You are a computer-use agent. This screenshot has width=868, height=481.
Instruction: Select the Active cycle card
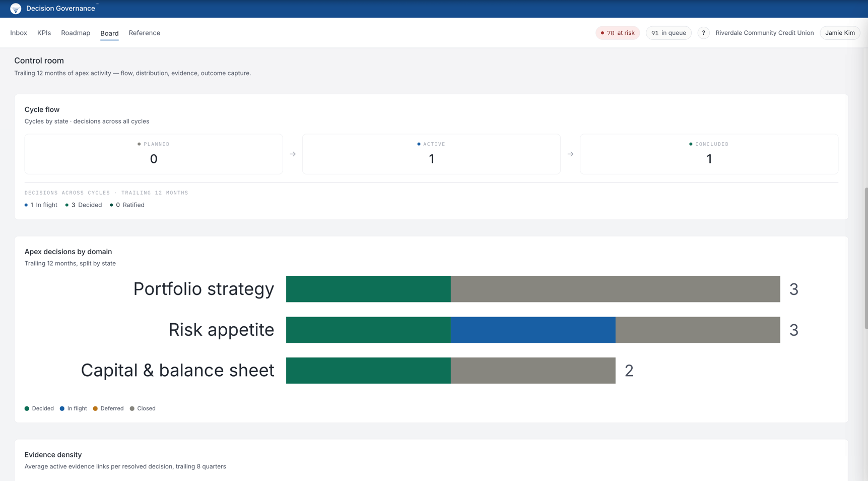click(431, 154)
